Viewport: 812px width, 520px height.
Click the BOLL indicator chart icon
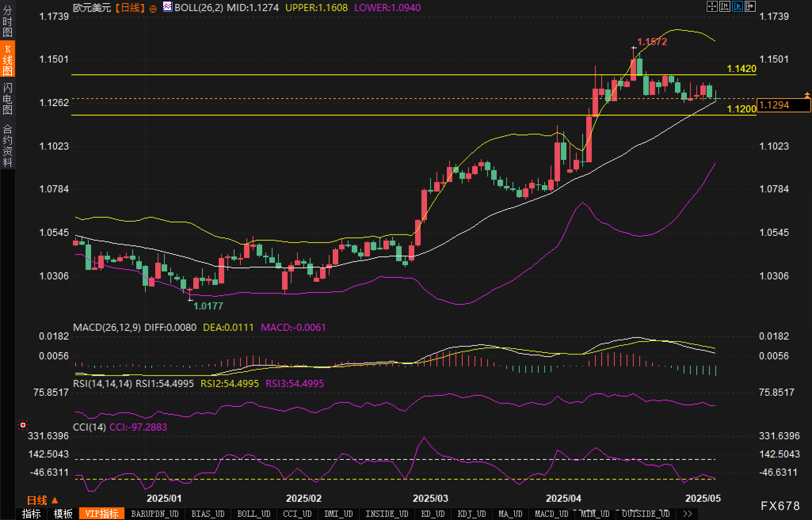tap(168, 7)
